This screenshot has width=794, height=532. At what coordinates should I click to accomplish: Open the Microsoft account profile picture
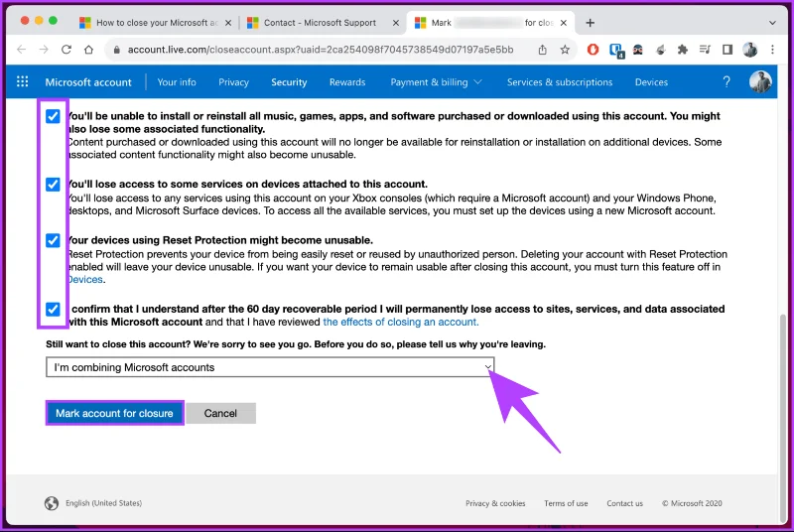760,82
